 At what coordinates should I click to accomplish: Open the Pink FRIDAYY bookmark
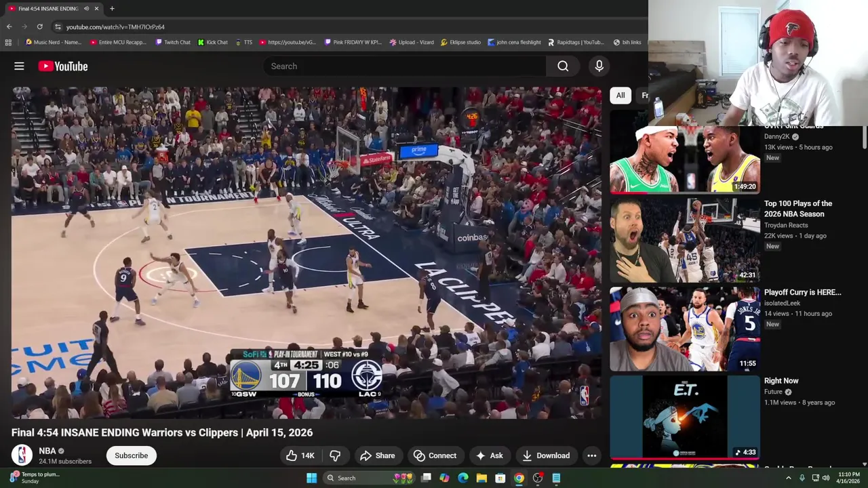pos(353,42)
